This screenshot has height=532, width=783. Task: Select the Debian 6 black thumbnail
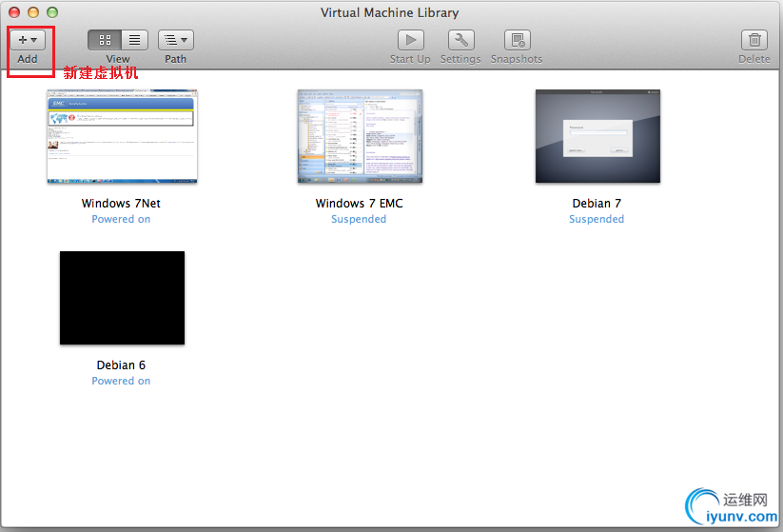coord(123,298)
